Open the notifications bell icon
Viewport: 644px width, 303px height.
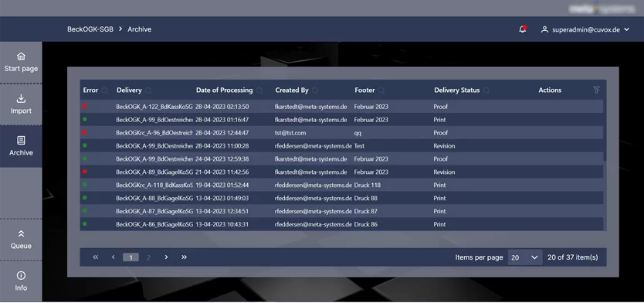click(523, 29)
